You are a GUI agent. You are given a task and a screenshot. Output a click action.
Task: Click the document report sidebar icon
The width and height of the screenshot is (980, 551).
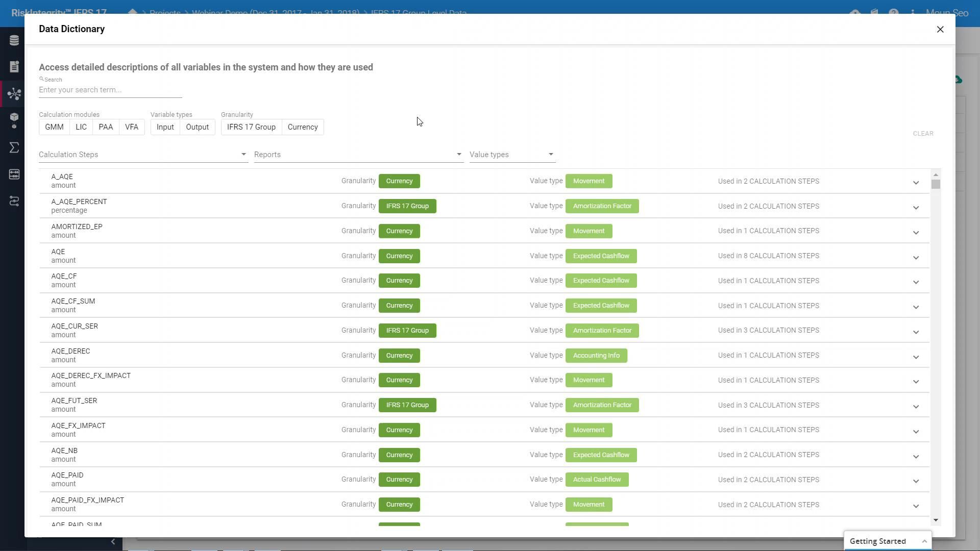pyautogui.click(x=14, y=67)
